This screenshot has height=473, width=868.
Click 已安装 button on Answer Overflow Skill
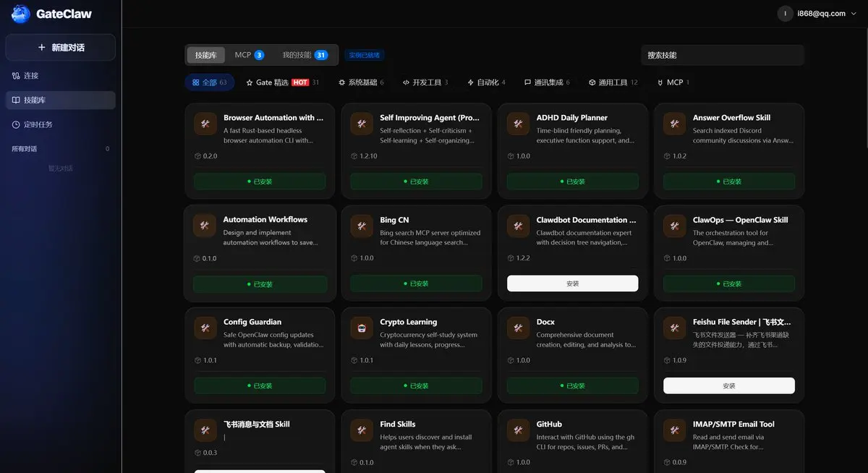(x=728, y=182)
